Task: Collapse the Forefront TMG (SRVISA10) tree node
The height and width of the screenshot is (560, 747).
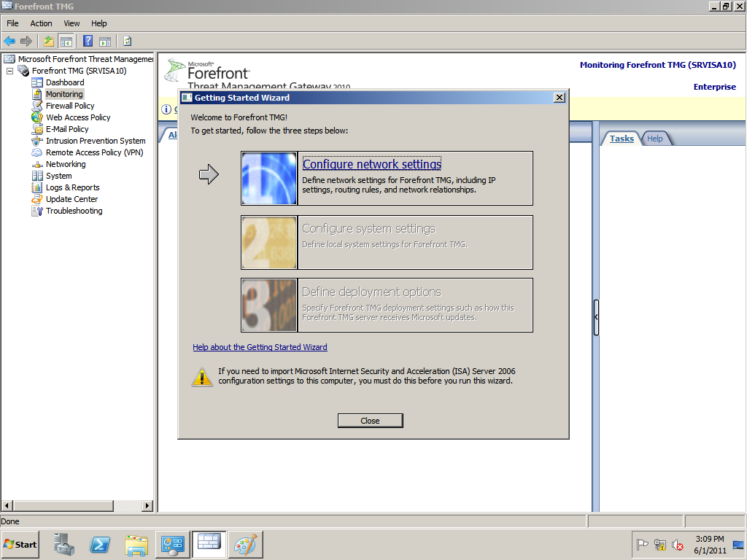Action: coord(10,71)
